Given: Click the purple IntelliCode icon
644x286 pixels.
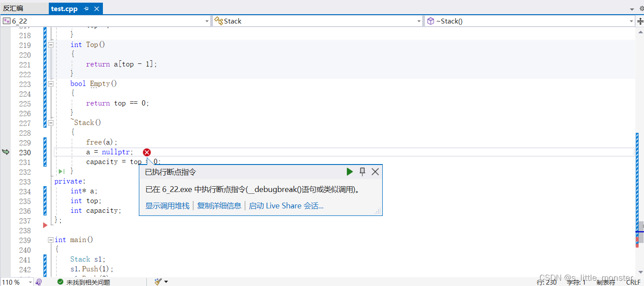Looking at the screenshot, I should coord(39,282).
